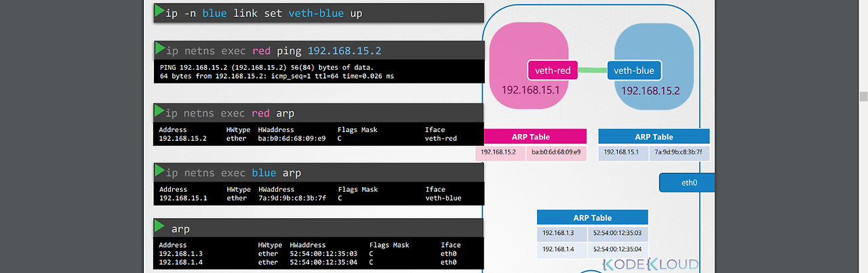Click the veth-red interface box in the diagram
Screen dimensions: 868x273
pos(553,70)
